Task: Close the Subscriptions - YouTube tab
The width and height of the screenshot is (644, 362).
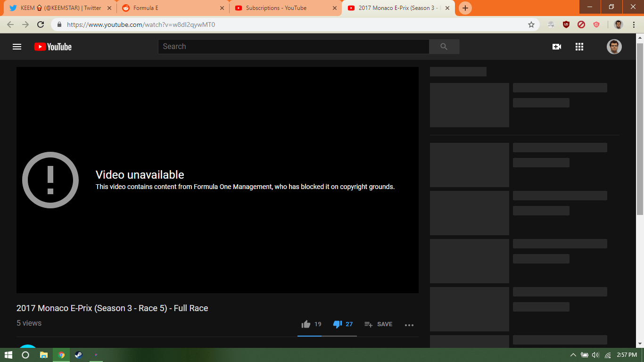Action: coord(335,8)
